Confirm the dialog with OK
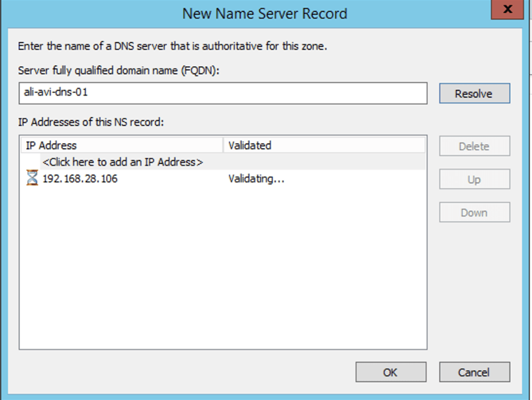The width and height of the screenshot is (532, 400). pyautogui.click(x=391, y=372)
